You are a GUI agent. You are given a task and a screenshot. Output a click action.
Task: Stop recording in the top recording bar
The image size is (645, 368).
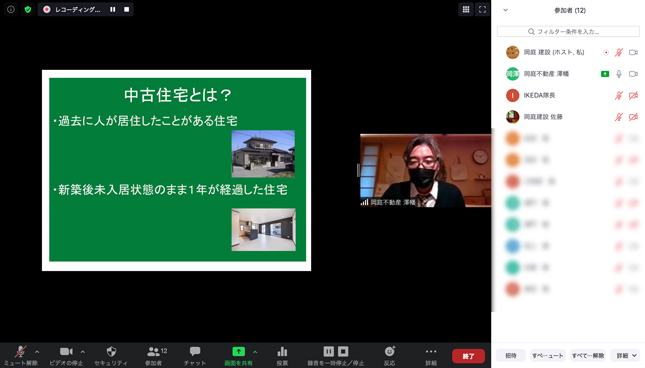coord(126,9)
